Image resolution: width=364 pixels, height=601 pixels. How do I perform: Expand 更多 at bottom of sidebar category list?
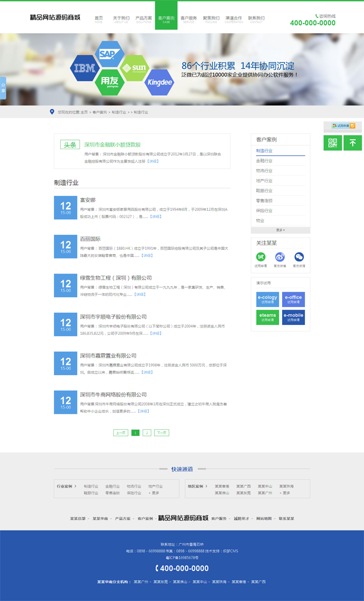[x=281, y=230]
